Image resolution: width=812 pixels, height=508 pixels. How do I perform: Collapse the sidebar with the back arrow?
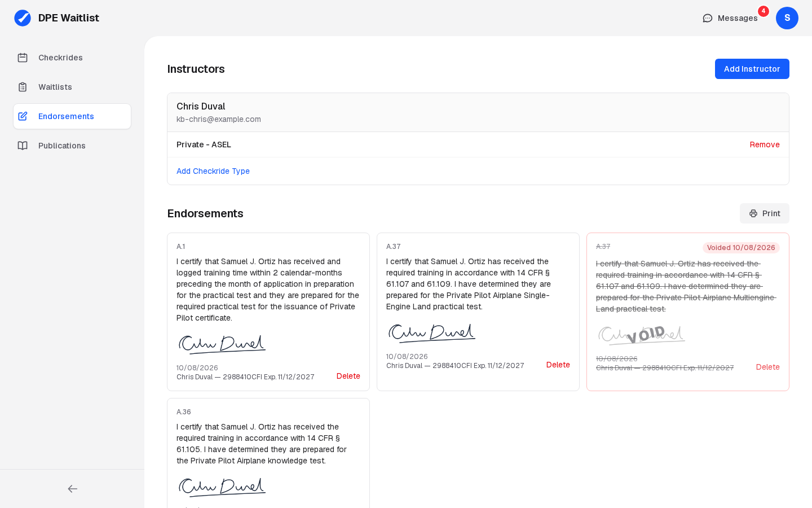(72, 489)
